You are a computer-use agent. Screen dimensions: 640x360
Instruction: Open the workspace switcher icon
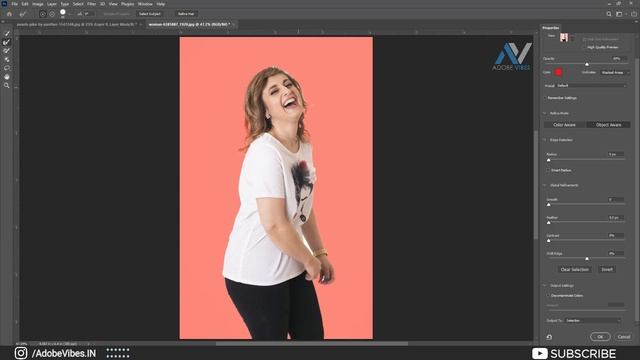point(619,14)
